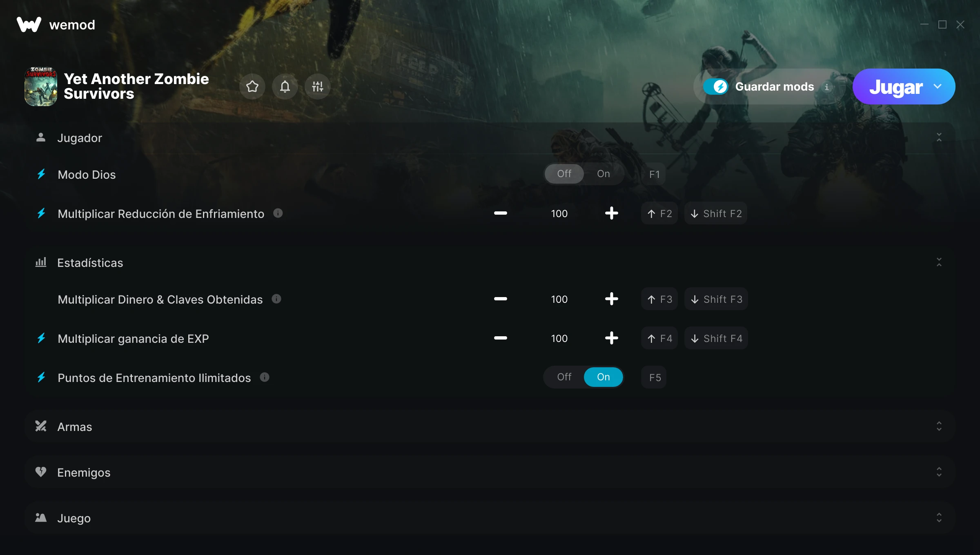
Task: Click the Jugar button
Action: (x=896, y=87)
